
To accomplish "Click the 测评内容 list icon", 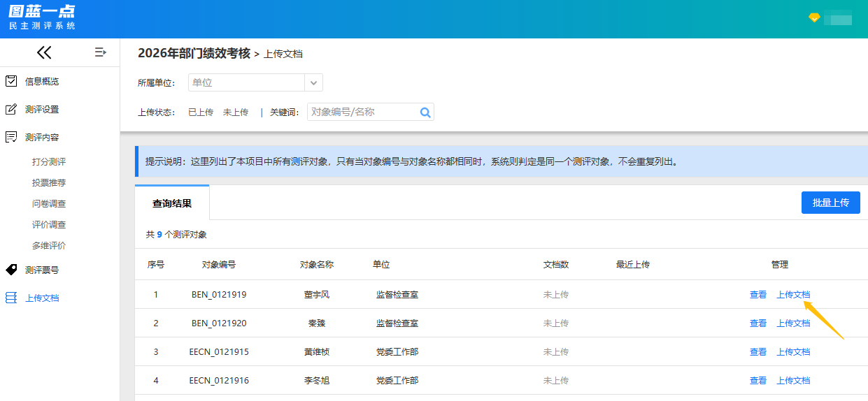I will pos(11,137).
